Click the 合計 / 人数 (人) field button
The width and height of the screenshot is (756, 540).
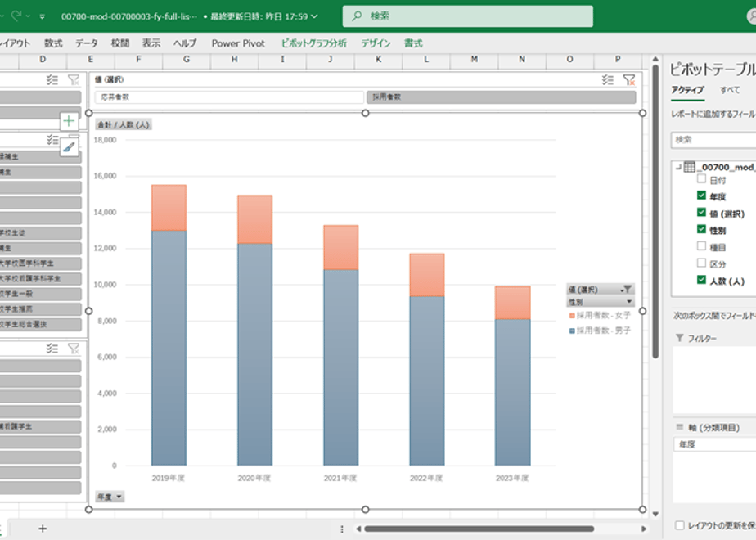[124, 124]
